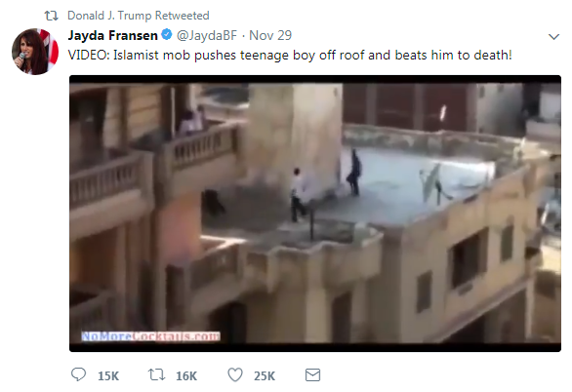The height and width of the screenshot is (392, 572).
Task: Retweet using the icon beside 16K
Action: coord(156,374)
